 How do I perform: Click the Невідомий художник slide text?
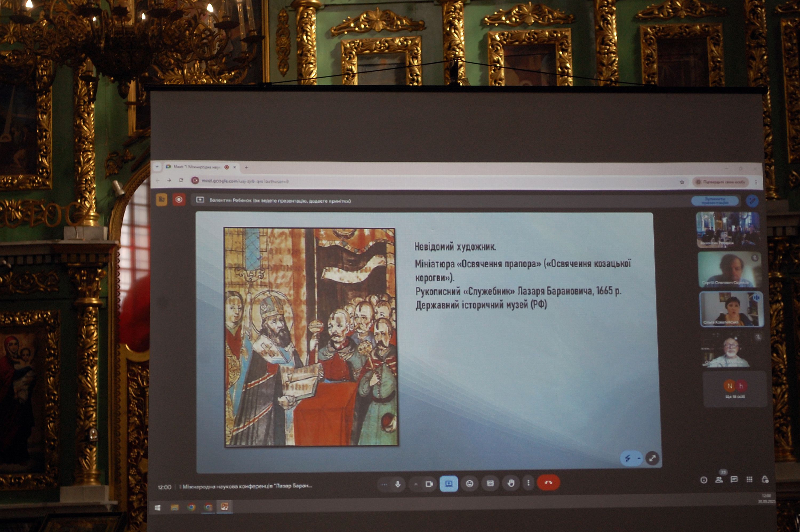(x=455, y=247)
